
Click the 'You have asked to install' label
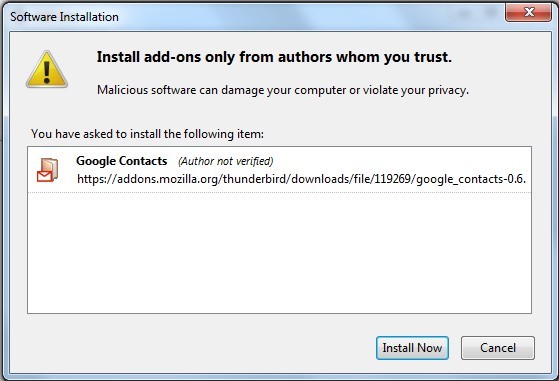pyautogui.click(x=147, y=134)
